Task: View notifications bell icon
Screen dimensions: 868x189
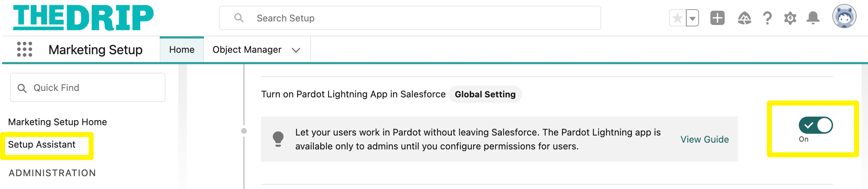Action: 813,18
